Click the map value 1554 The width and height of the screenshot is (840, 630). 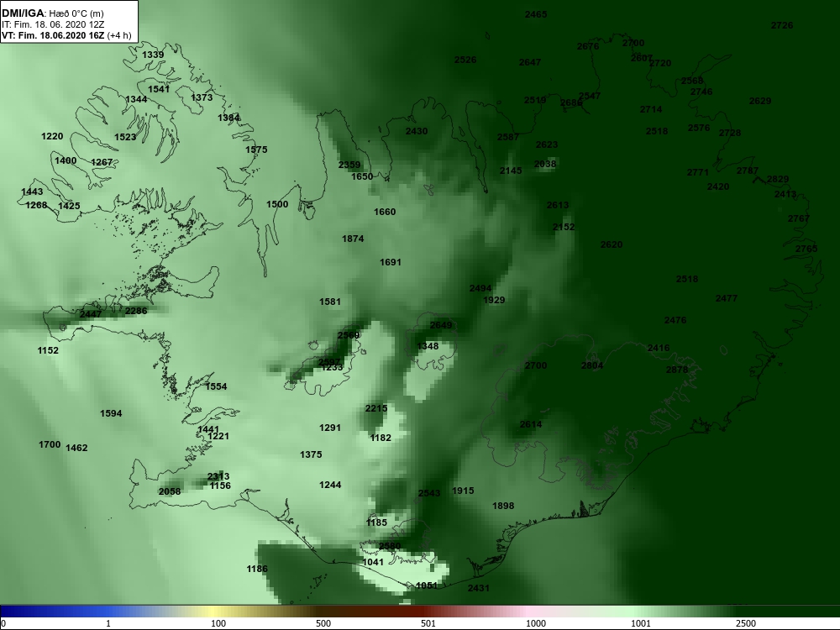(x=216, y=386)
